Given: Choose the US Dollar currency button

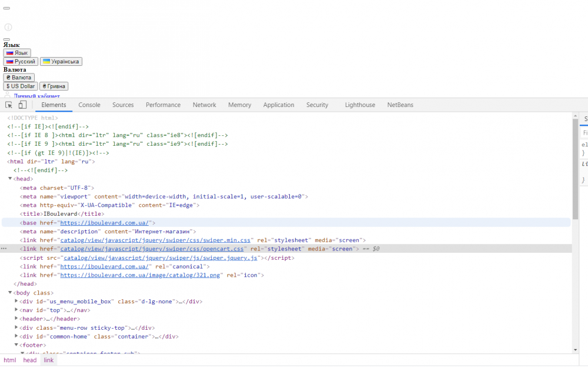Looking at the screenshot, I should [x=21, y=86].
